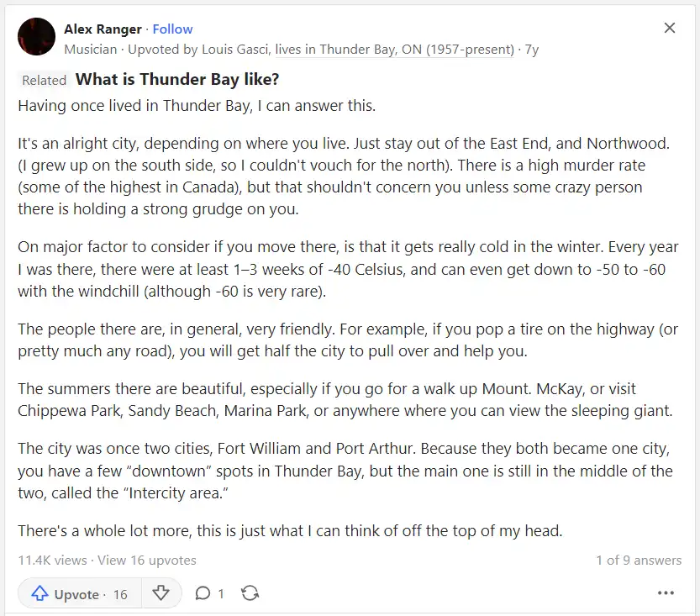This screenshot has height=616, width=700.
Task: Open the question 'What is Thunder Bay like?'
Action: pyautogui.click(x=177, y=80)
